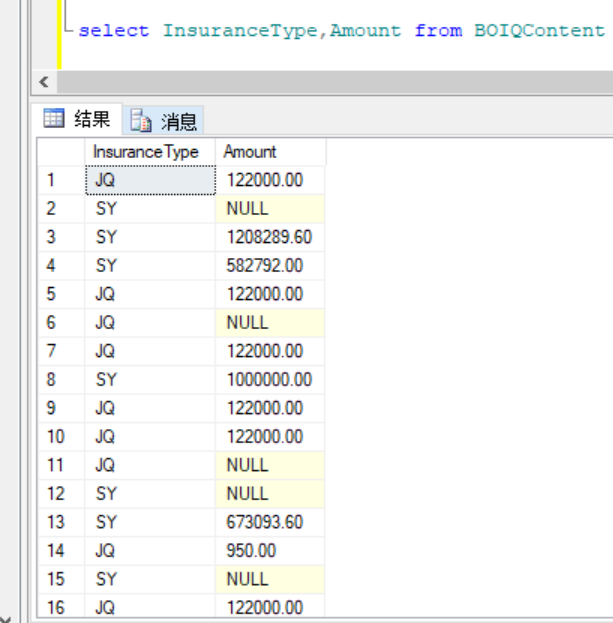Click the SY cell in row 8
Image resolution: width=613 pixels, height=623 pixels.
tap(106, 380)
